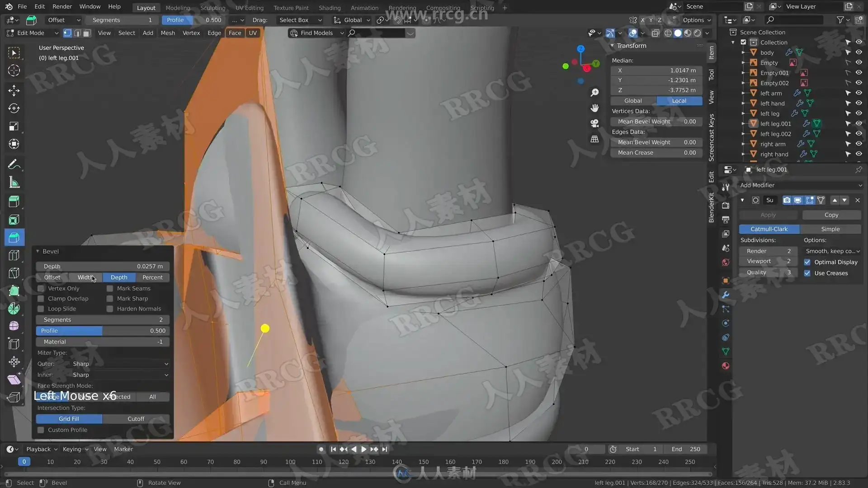Viewport: 868px width, 488px height.
Task: Open modifier wrench properties tab
Action: [726, 295]
